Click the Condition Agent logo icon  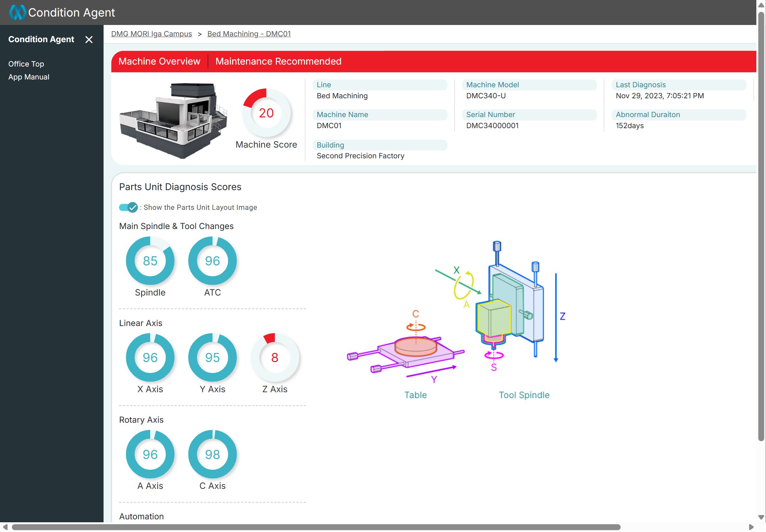tap(17, 13)
